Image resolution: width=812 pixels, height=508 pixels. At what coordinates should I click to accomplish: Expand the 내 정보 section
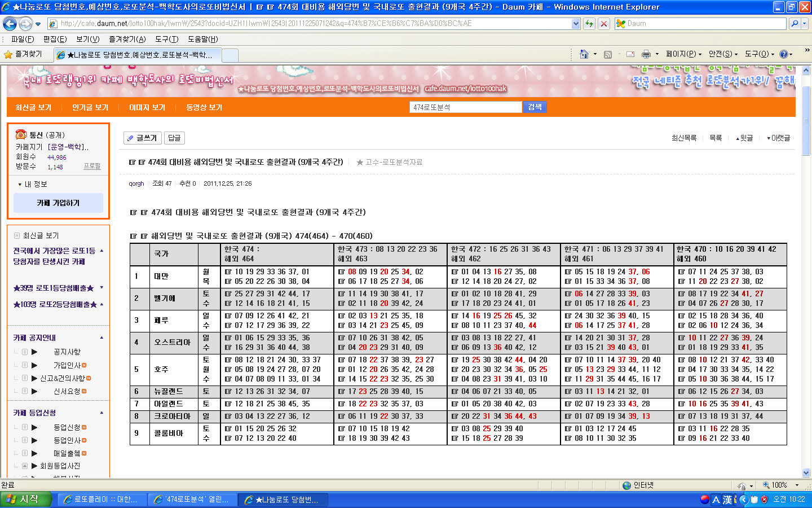(33, 184)
